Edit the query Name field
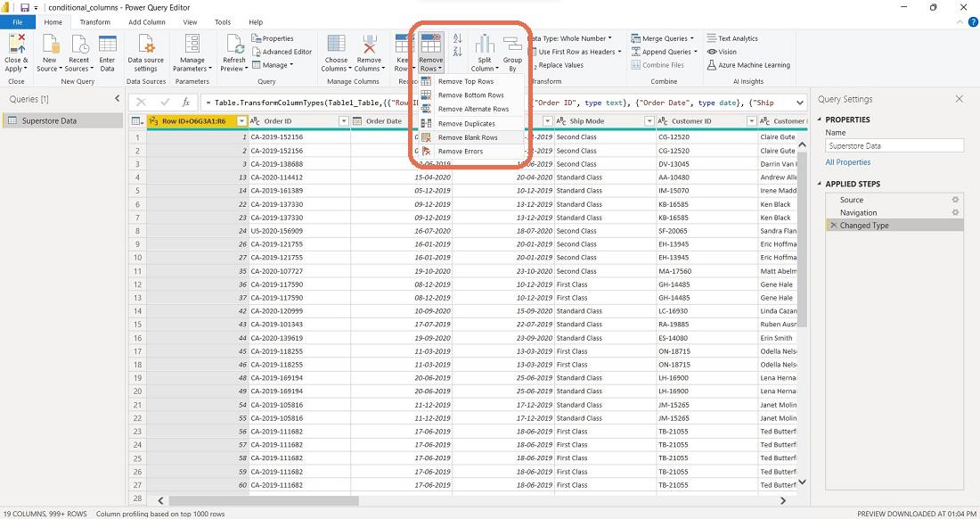Image resolution: width=980 pixels, height=519 pixels. coord(894,145)
